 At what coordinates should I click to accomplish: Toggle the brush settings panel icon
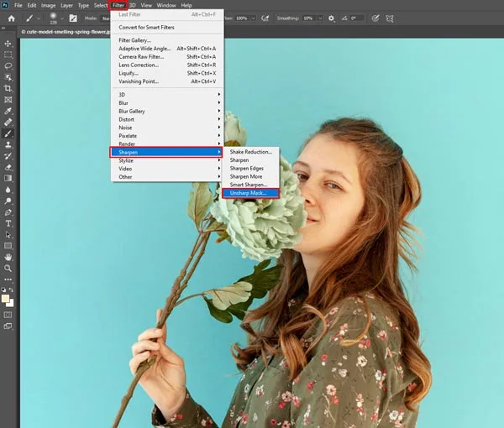(73, 18)
